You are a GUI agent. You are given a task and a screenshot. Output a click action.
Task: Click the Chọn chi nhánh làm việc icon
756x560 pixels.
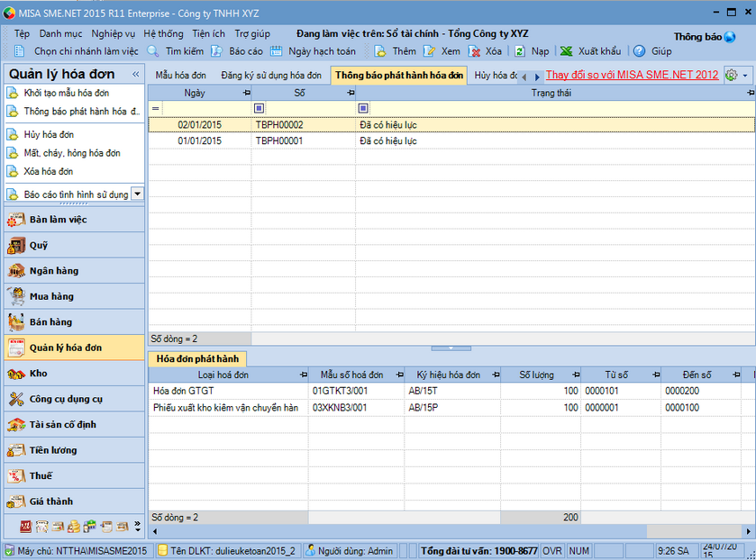tap(19, 51)
